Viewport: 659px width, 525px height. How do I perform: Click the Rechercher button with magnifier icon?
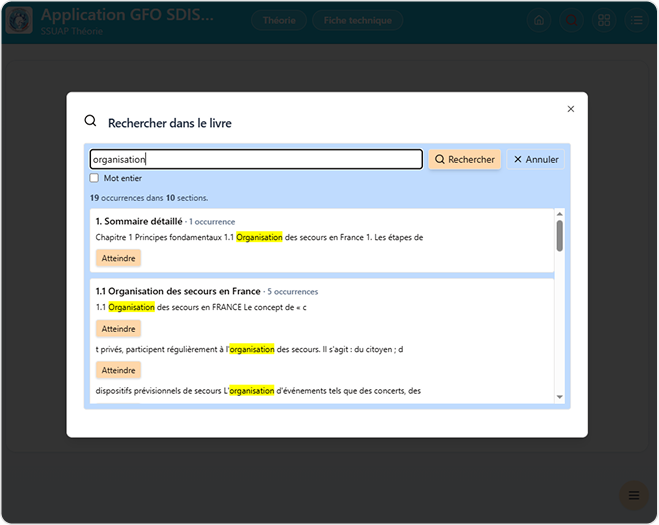(x=465, y=159)
